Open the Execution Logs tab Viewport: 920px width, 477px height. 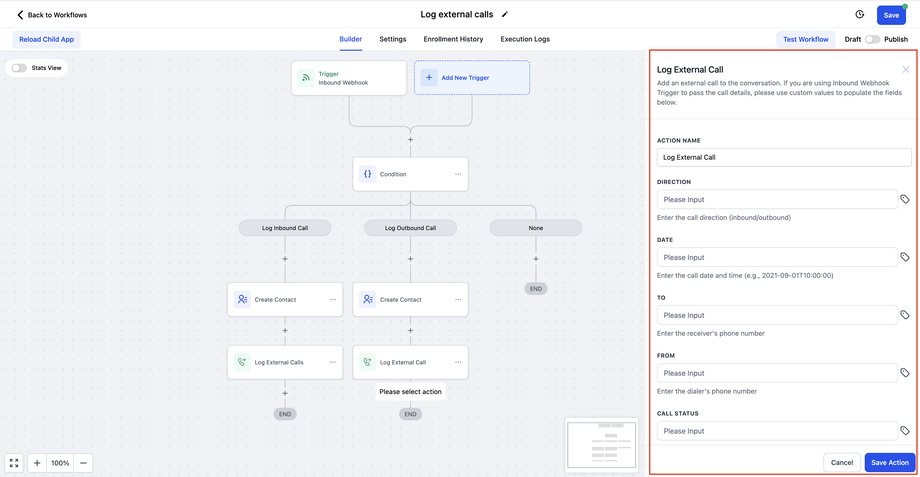(x=525, y=39)
